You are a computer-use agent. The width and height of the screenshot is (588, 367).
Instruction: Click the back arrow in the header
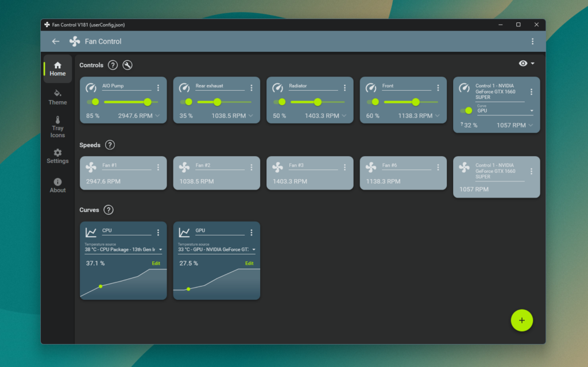[x=56, y=41]
